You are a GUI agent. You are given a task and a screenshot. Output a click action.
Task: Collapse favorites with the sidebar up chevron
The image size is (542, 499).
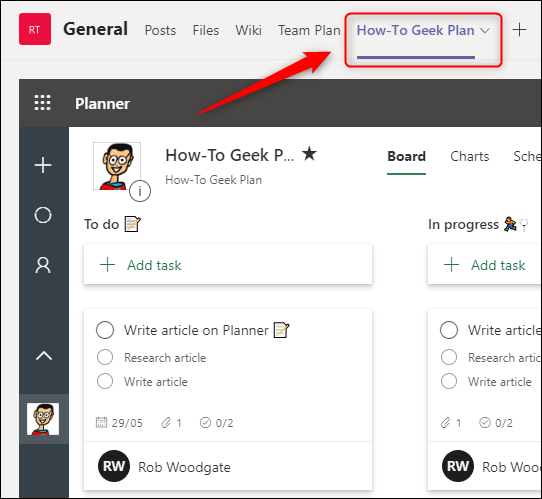coord(44,356)
